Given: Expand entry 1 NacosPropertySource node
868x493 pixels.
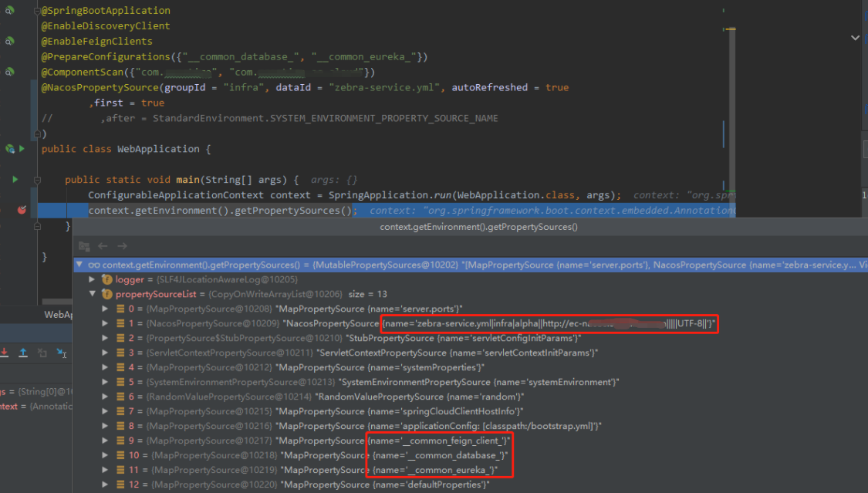Looking at the screenshot, I should 105,323.
